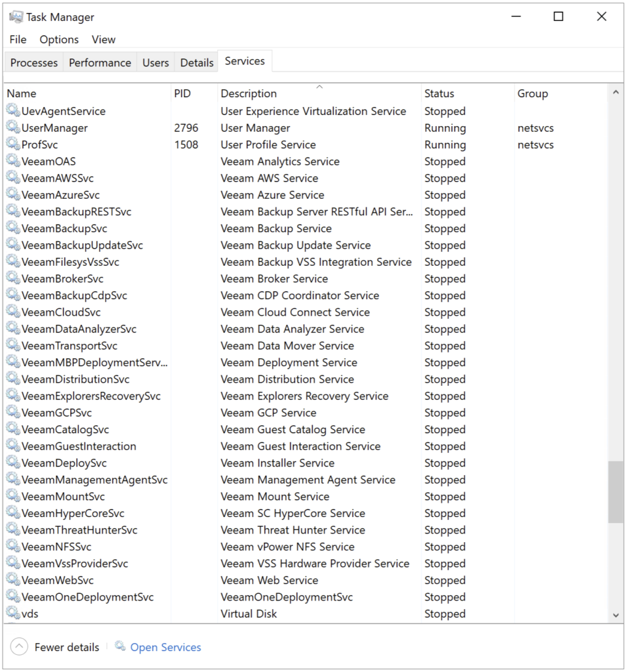Screen dimensions: 627x672
Task: Click PID 1508 of ProfSvc
Action: coord(186,144)
